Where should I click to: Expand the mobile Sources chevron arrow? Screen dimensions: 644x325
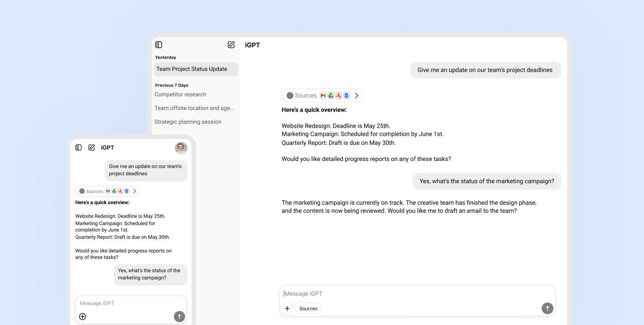click(x=134, y=191)
